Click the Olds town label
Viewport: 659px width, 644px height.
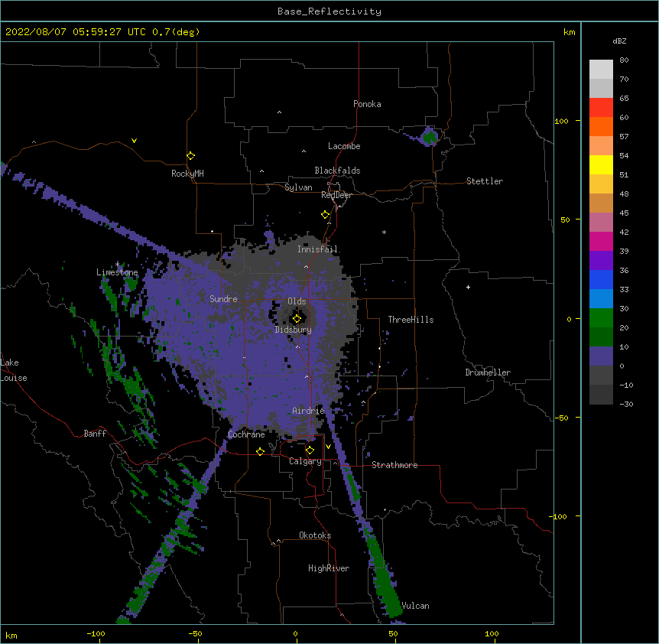tap(297, 301)
